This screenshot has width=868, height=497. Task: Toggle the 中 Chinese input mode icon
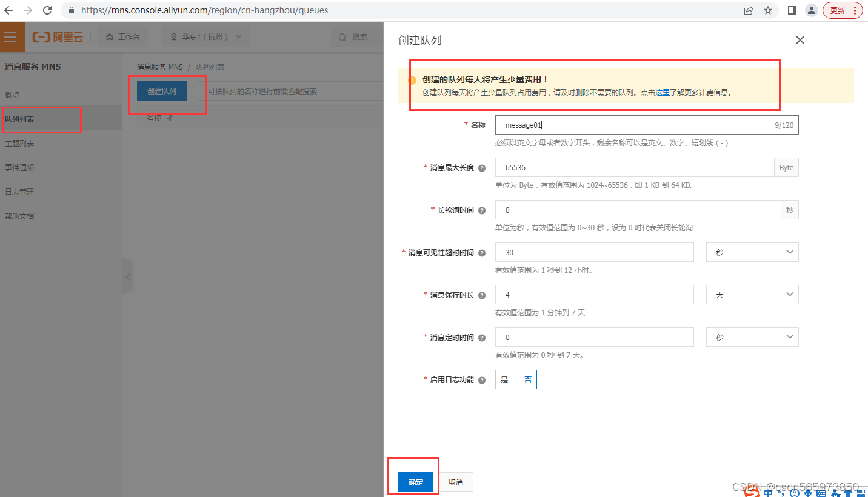[x=768, y=492]
